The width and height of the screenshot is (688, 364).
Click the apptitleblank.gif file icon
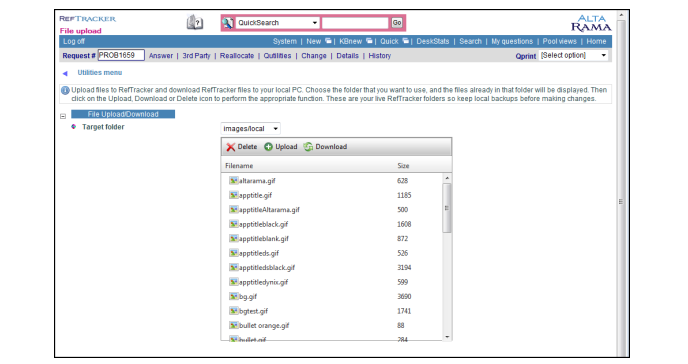pos(233,238)
